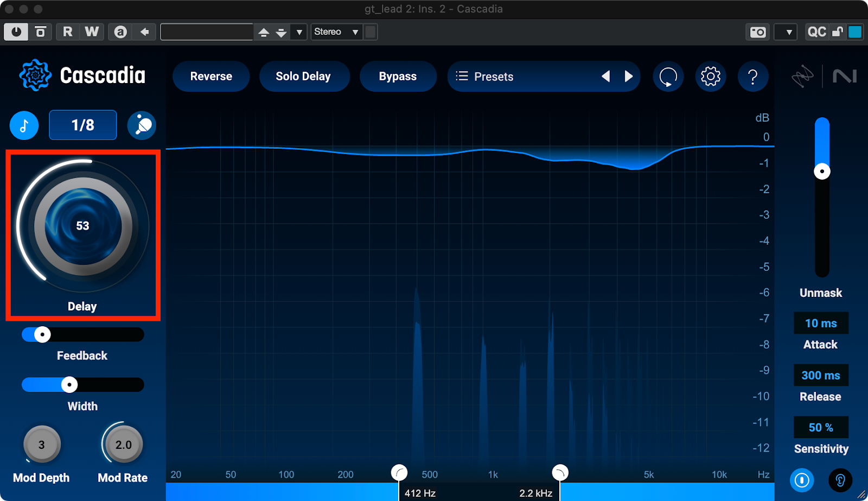This screenshot has height=501, width=868.
Task: Click the 412 Hz frequency label
Action: point(420,493)
